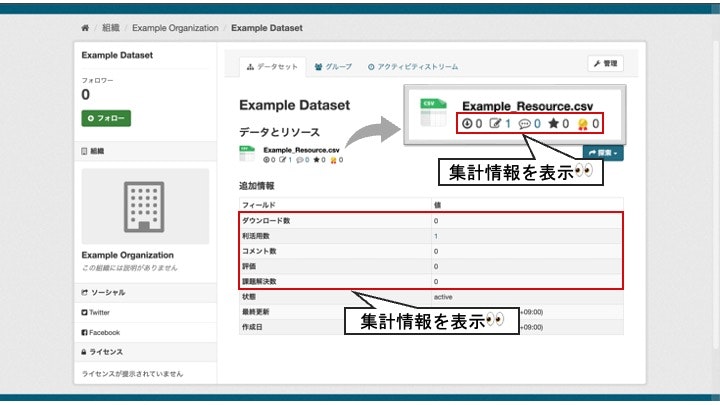This screenshot has height=405, width=720.
Task: Click the CSV file icon under データとリソース
Action: click(x=247, y=154)
